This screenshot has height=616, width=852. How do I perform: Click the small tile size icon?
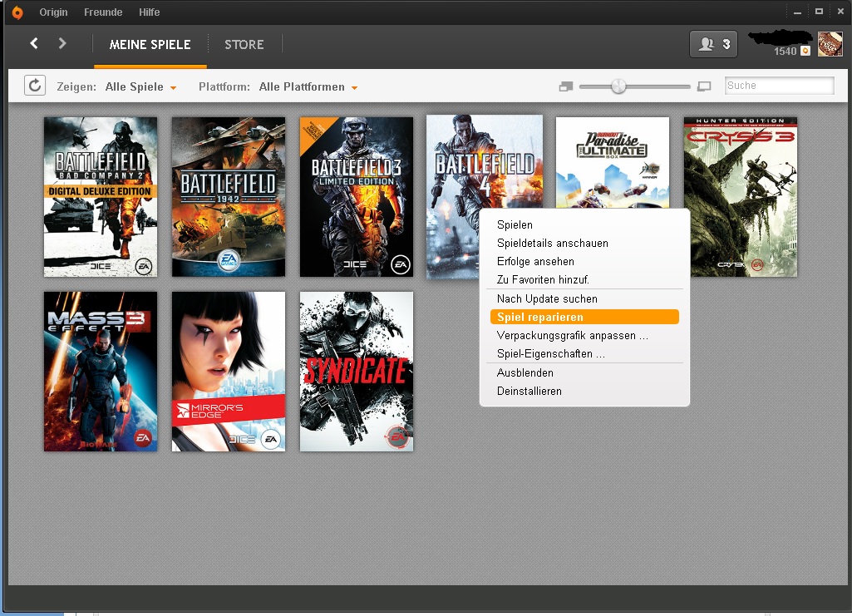[566, 86]
